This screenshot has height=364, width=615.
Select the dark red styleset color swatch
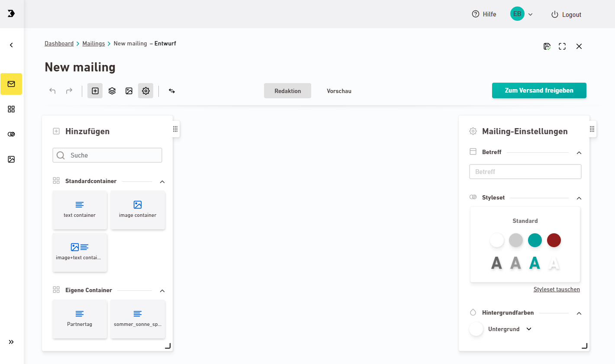pos(554,240)
